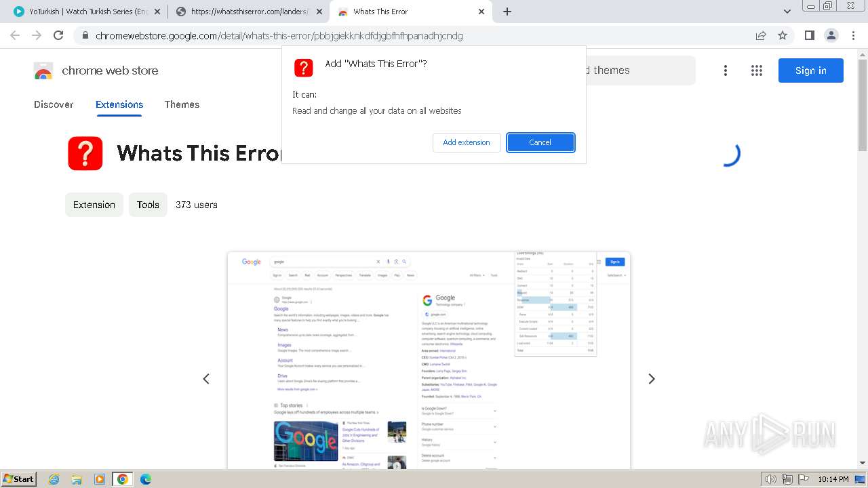Toggle the browser side panel
Image resolution: width=868 pixels, height=488 pixels.
pos(809,35)
